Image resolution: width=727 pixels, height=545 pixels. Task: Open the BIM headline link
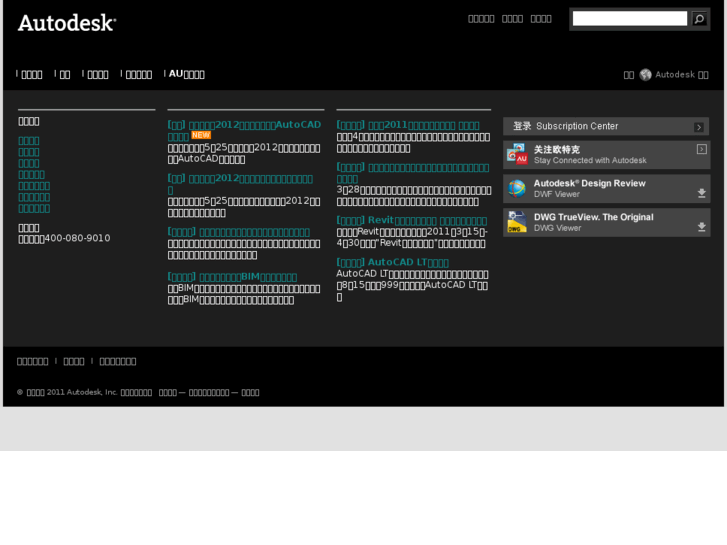pyautogui.click(x=232, y=277)
